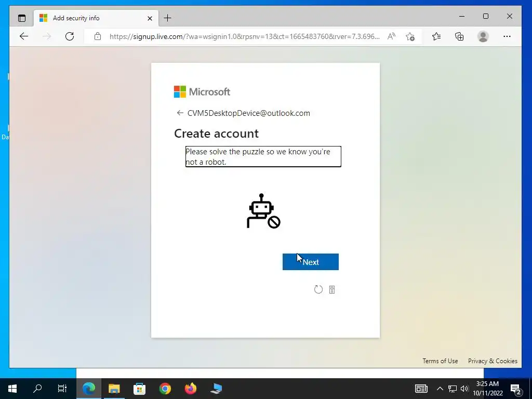This screenshot has width=532, height=399.
Task: Click the Next button
Action: pyautogui.click(x=311, y=262)
